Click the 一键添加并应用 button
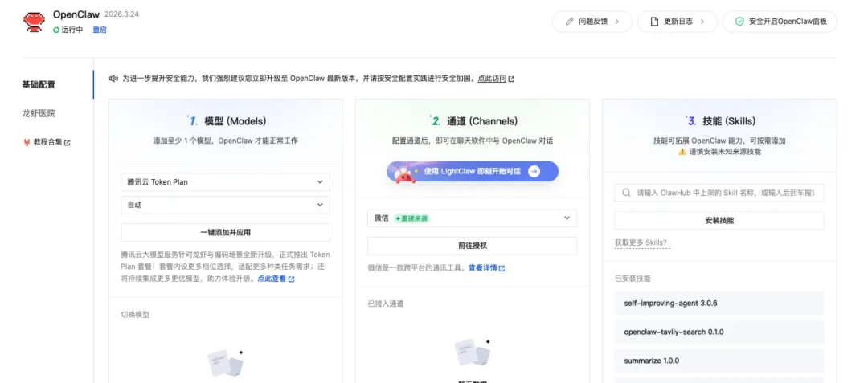The width and height of the screenshot is (868, 383). (x=225, y=232)
